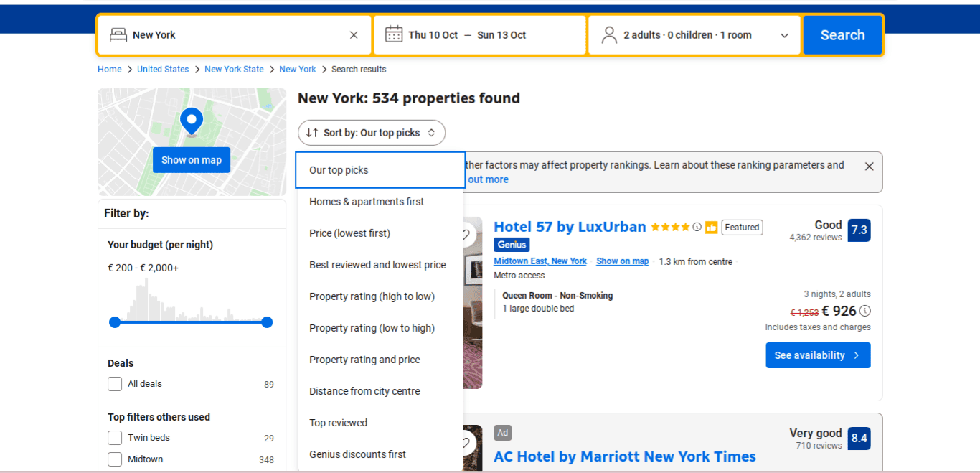Click the 7.3 review score badge
The image size is (980, 473).
pos(859,230)
